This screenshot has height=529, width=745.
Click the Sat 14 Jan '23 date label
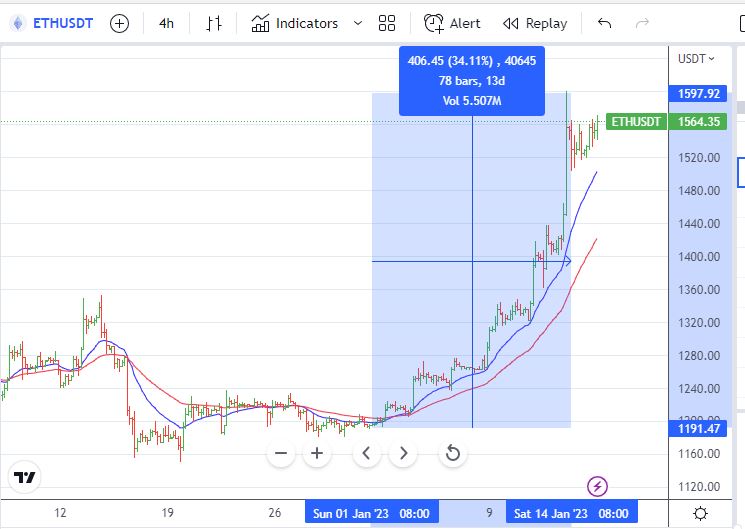(x=572, y=514)
